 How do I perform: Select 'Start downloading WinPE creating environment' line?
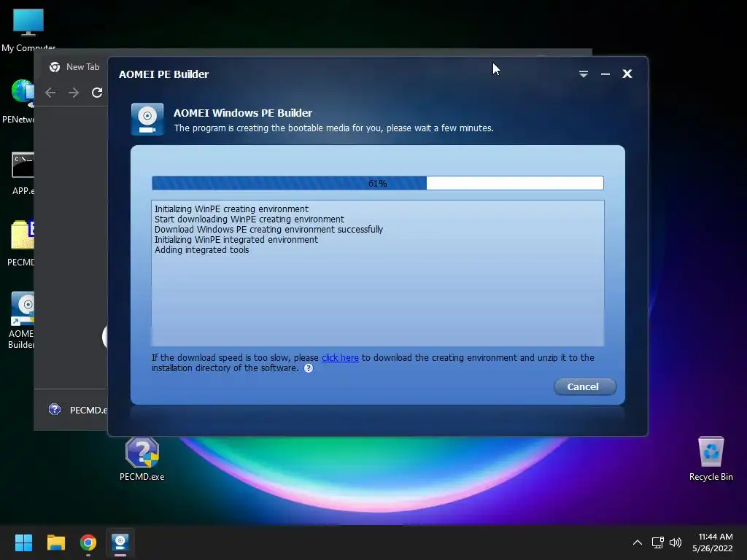click(249, 219)
